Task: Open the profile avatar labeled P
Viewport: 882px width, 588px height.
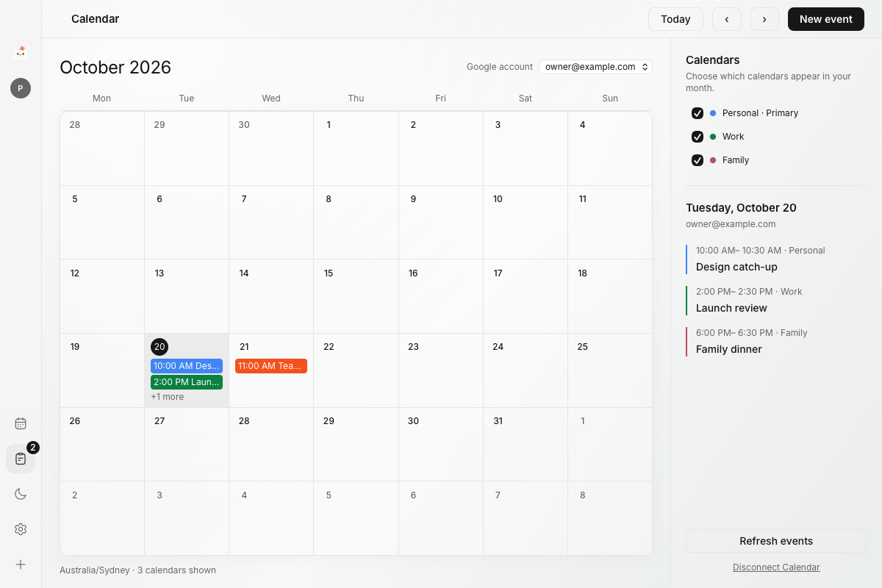Action: click(x=21, y=88)
